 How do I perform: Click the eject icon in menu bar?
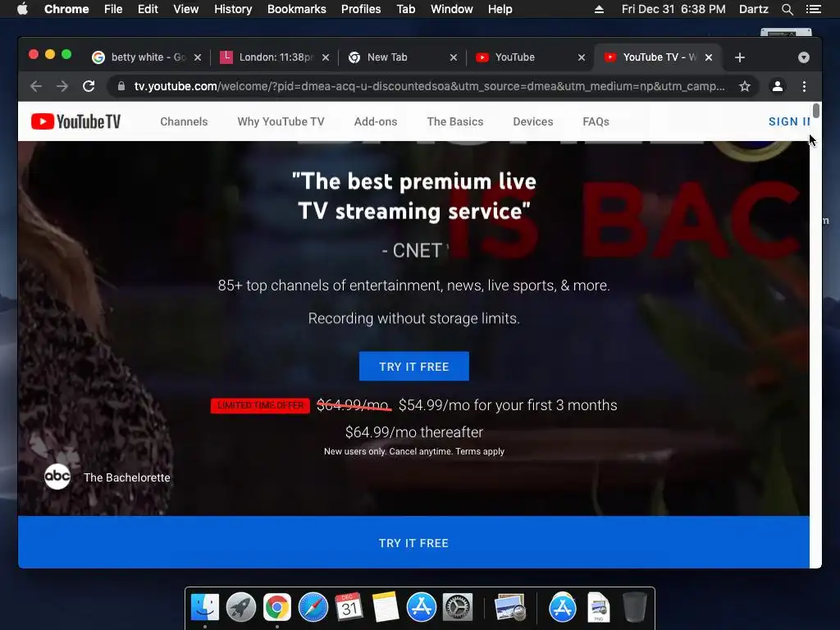click(599, 9)
